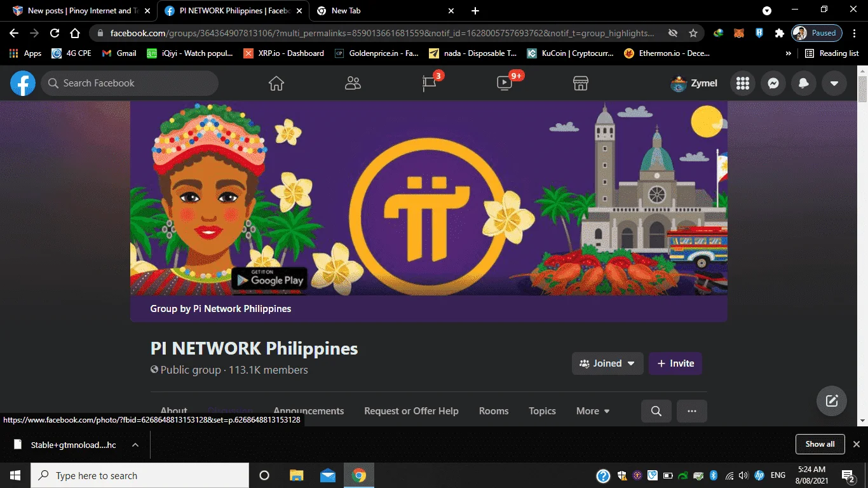Open Chrome three-dot menu
The image size is (868, 488).
point(855,33)
